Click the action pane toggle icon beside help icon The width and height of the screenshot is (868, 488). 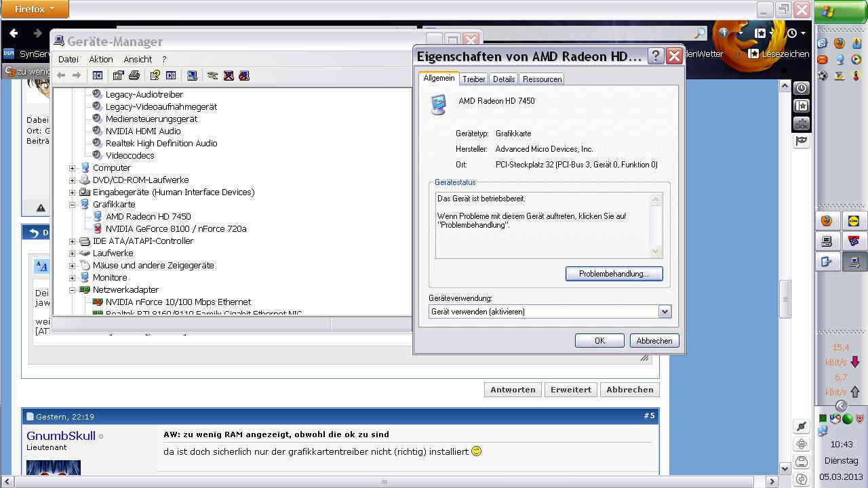[171, 75]
